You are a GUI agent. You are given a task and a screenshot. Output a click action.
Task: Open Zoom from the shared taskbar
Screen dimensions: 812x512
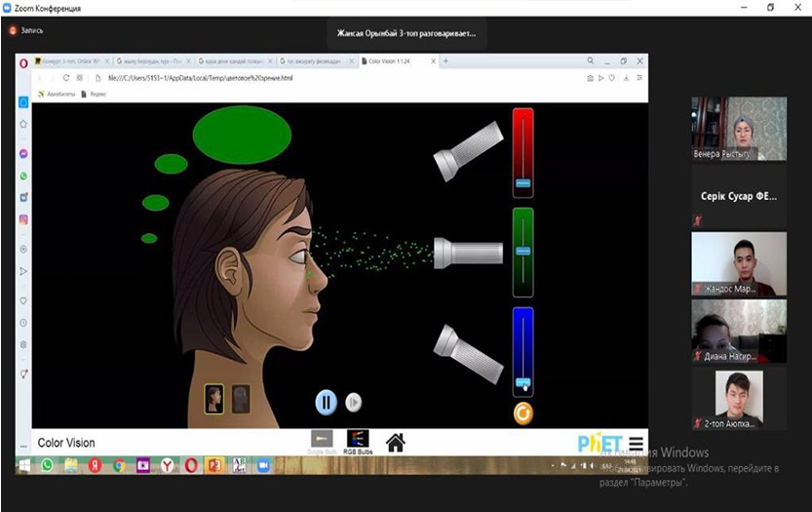pyautogui.click(x=263, y=465)
